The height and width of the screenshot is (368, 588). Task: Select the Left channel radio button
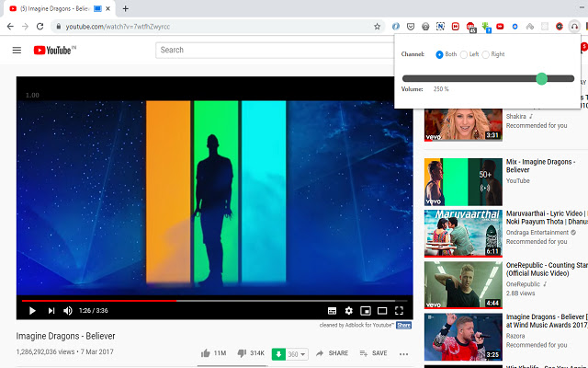click(463, 54)
